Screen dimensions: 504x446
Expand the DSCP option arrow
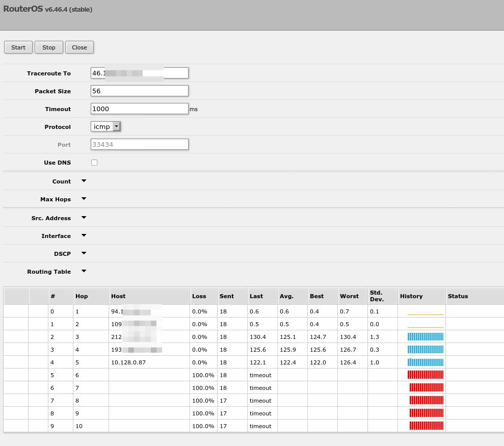(x=84, y=253)
